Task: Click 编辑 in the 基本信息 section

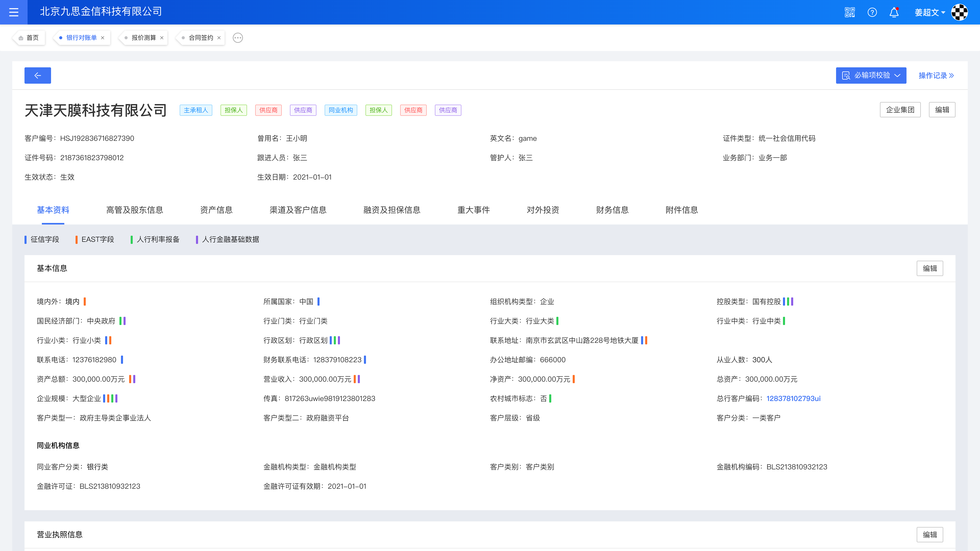Action: [930, 269]
